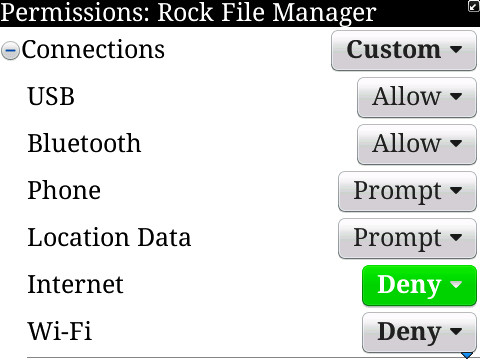Click the Permissions: Rock File Manager title
This screenshot has height=360, width=480.
[188, 13]
